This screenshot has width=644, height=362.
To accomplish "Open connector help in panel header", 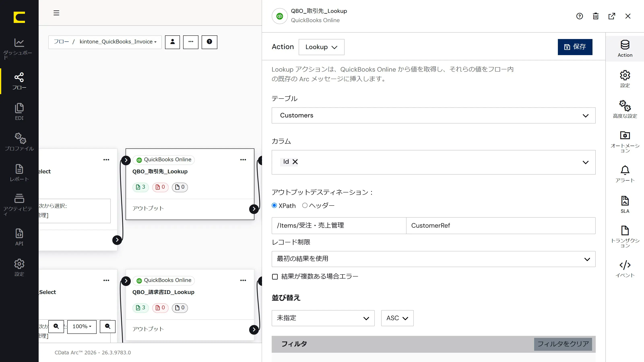I will pos(580,16).
